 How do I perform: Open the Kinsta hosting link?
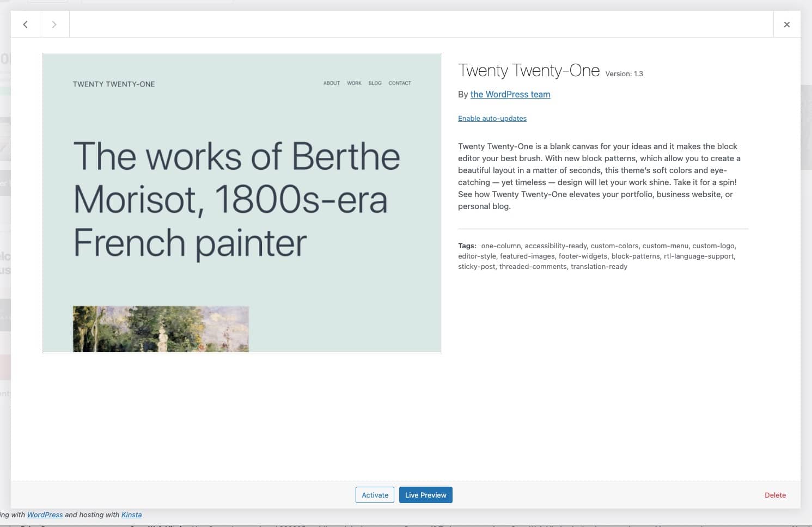131,514
